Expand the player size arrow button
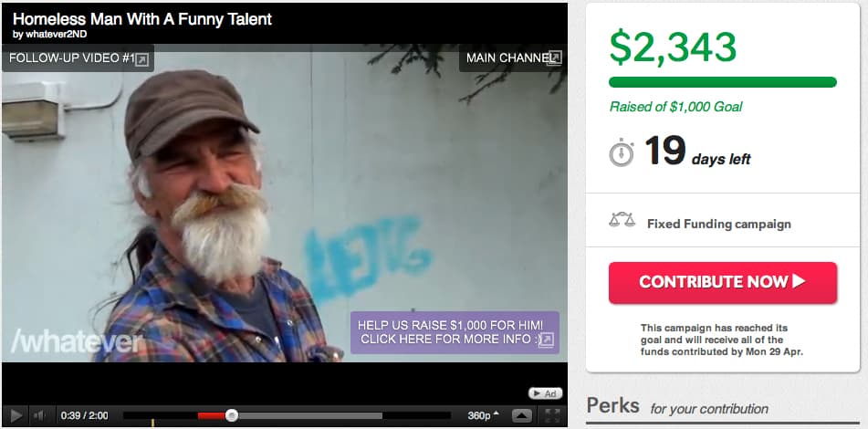Viewport: 868px width, 429px height. tap(522, 415)
